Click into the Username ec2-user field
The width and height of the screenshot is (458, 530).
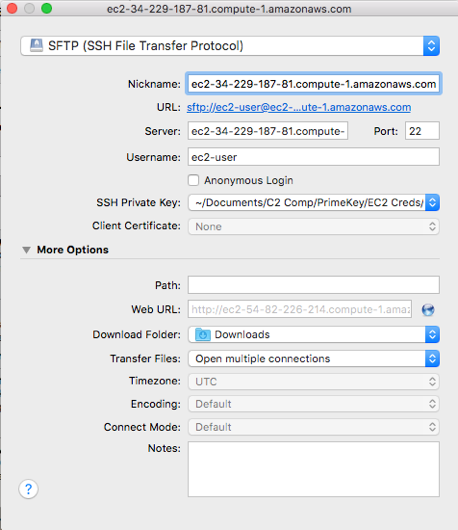coord(314,157)
